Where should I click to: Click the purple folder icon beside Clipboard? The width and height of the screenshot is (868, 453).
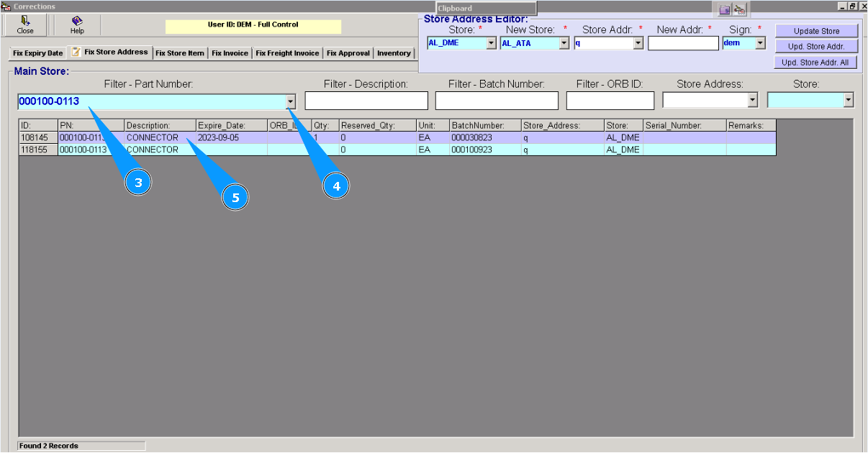pyautogui.click(x=725, y=9)
